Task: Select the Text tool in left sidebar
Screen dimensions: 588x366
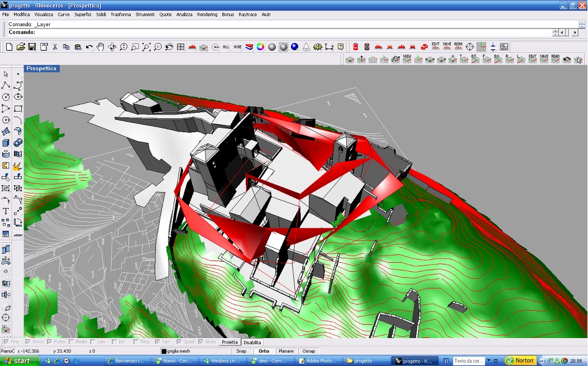Action: [6, 211]
